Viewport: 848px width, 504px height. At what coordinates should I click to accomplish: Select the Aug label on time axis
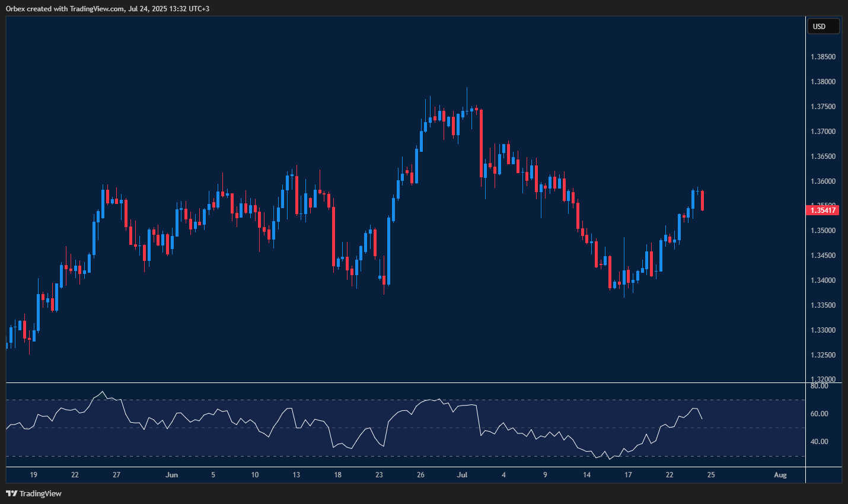pyautogui.click(x=780, y=475)
